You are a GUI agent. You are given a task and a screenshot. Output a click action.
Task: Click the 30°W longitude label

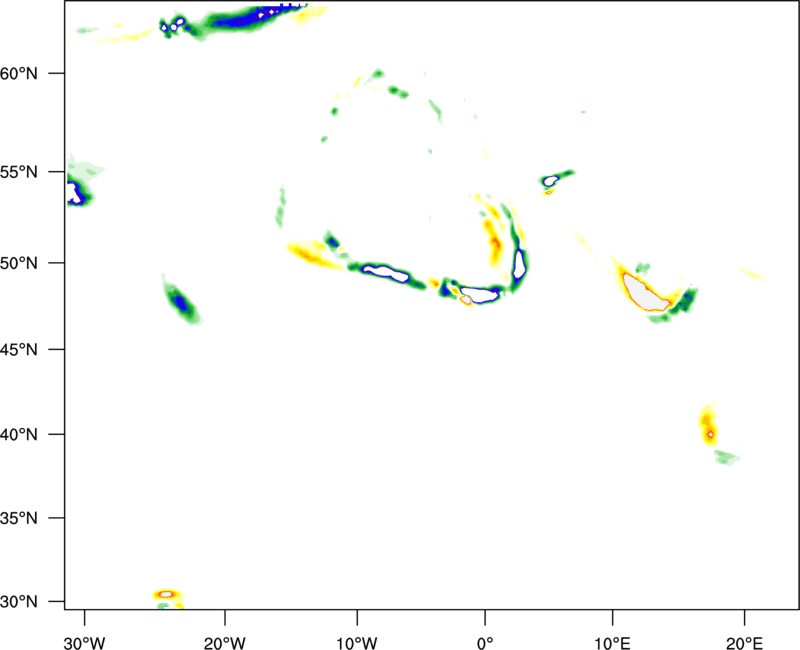coord(85,643)
